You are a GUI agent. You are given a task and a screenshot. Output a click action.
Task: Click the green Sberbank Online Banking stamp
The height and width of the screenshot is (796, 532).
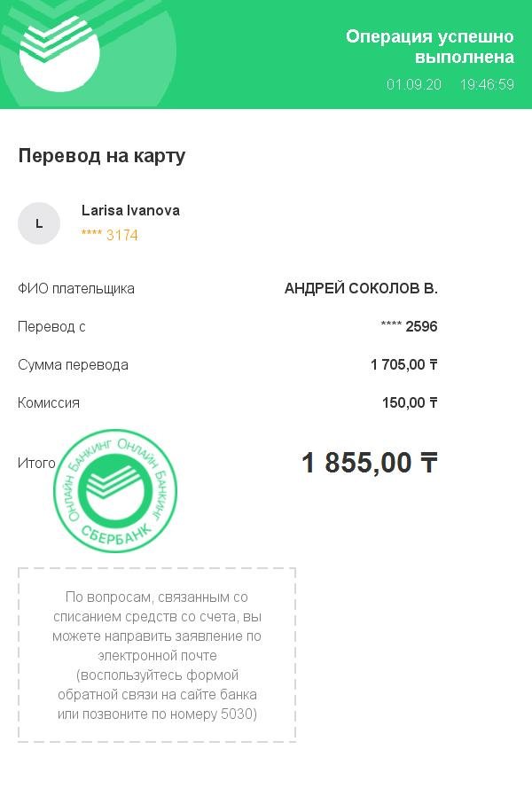tap(116, 490)
